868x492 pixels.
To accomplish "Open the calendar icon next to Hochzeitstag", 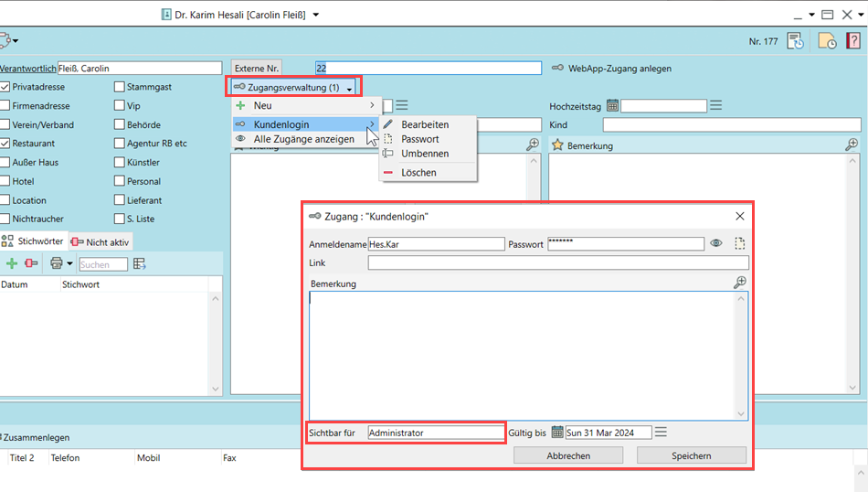I will pyautogui.click(x=612, y=106).
